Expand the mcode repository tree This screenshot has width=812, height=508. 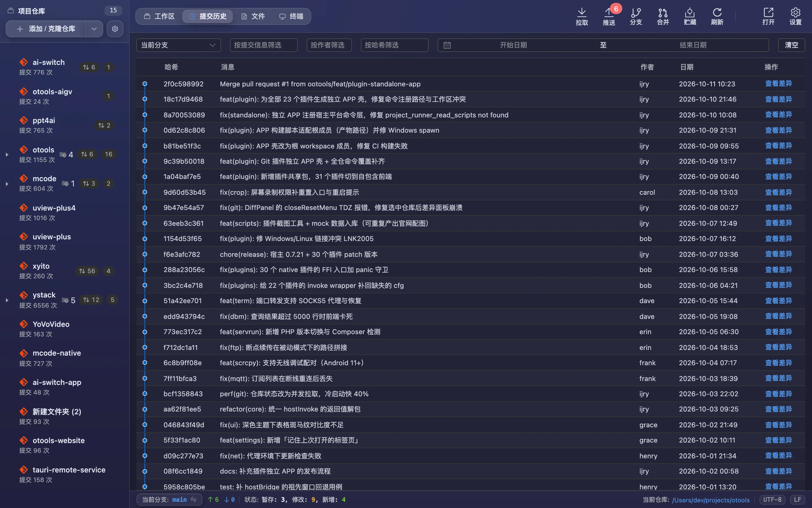point(7,184)
